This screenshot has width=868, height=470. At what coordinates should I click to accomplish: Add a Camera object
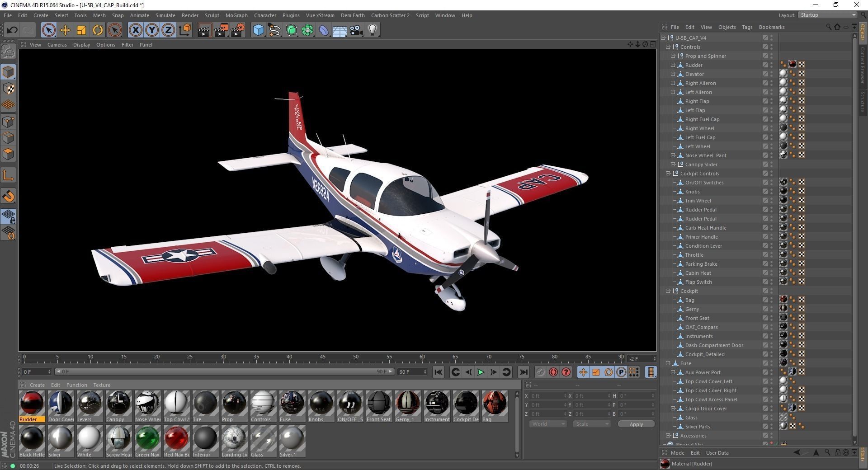(x=356, y=30)
